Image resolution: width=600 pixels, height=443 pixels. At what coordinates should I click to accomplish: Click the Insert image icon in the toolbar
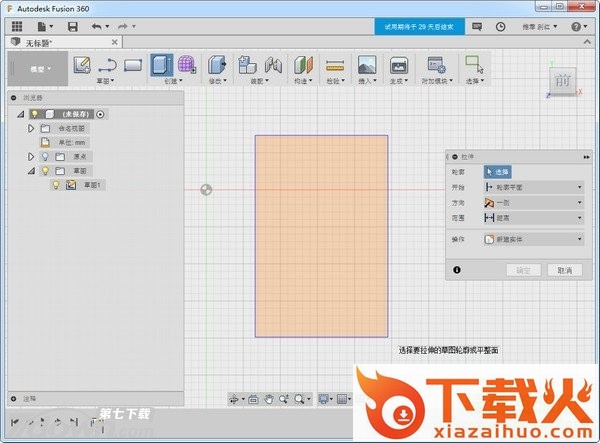(x=367, y=65)
